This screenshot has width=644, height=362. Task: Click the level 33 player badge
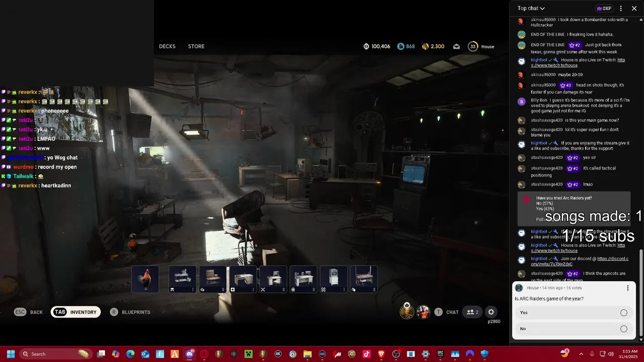472,46
